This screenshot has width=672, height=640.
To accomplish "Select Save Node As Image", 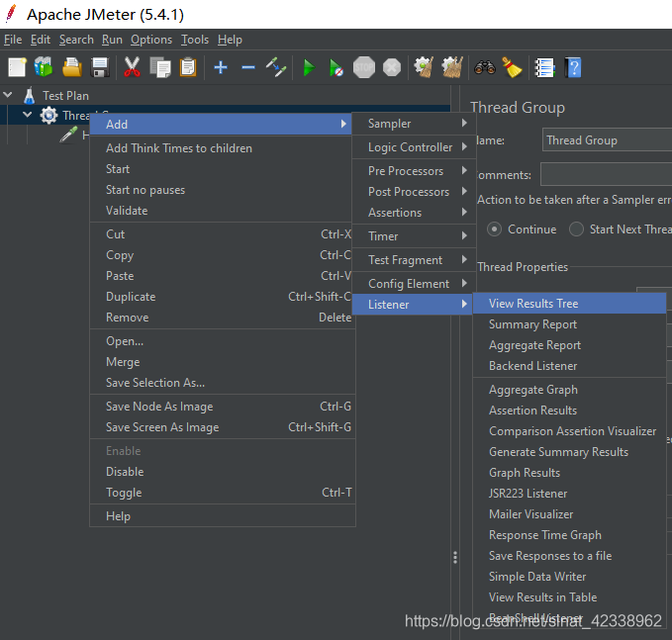I will point(223,407).
